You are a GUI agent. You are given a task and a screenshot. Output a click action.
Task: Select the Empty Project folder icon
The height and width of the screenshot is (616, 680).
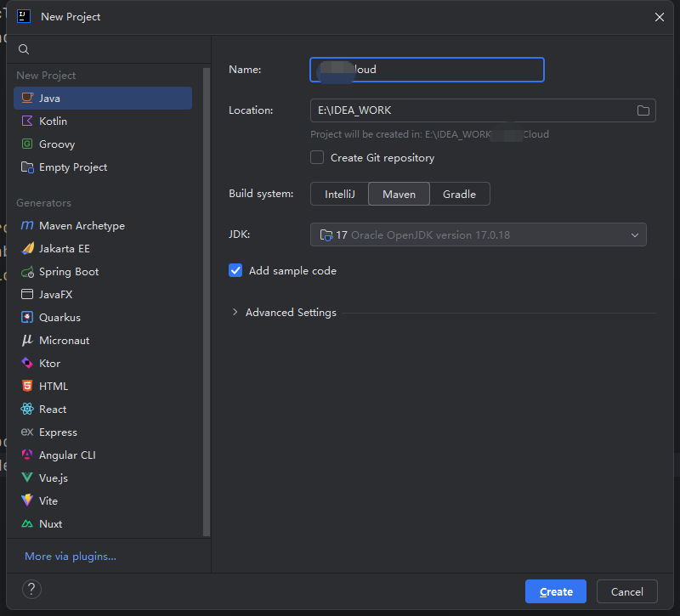(27, 167)
